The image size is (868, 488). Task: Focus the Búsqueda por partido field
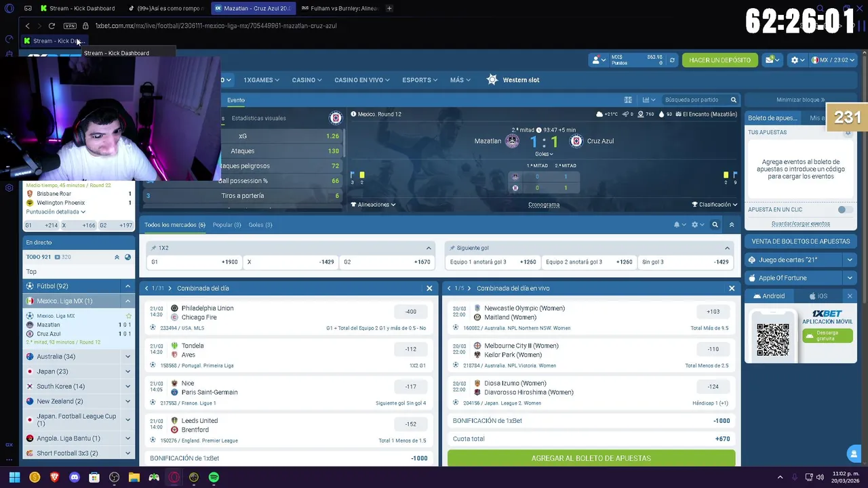pyautogui.click(x=694, y=100)
